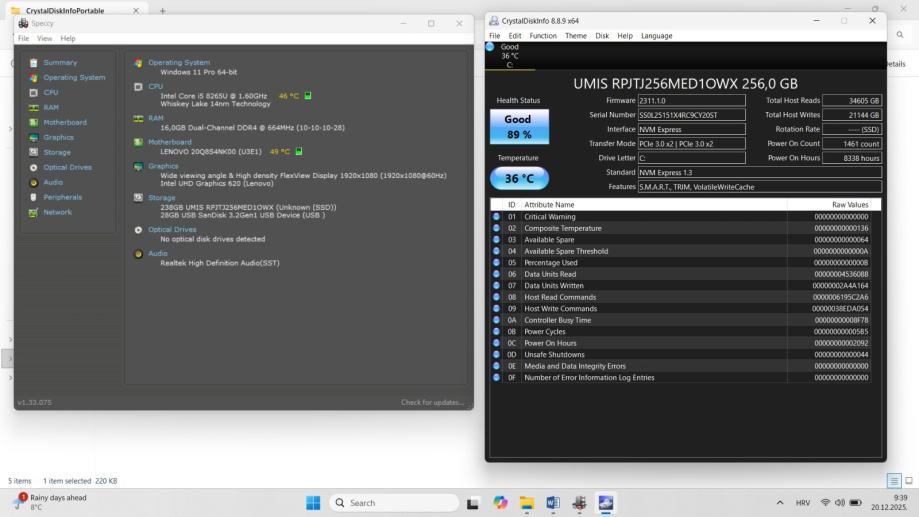Image resolution: width=919 pixels, height=517 pixels.
Task: Click CPU heading link in Speccy summary
Action: 155,86
